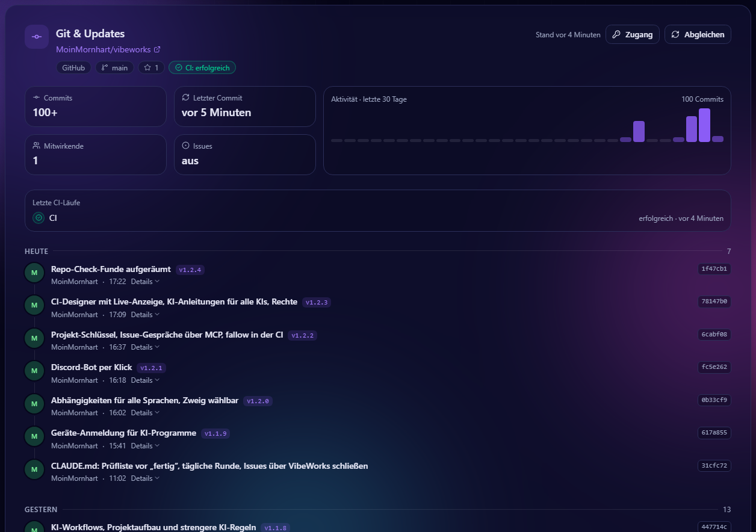
Task: Click the commit hash fc5e262
Action: click(x=714, y=367)
